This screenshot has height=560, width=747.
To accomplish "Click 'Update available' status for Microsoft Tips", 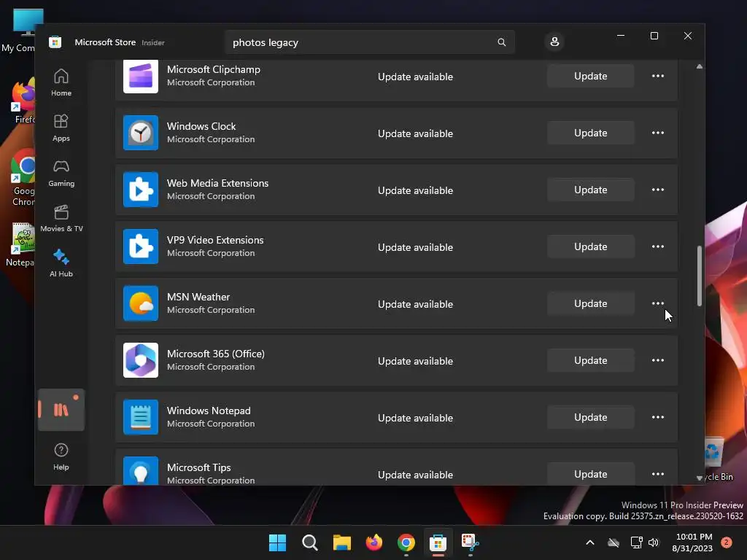I will (415, 475).
